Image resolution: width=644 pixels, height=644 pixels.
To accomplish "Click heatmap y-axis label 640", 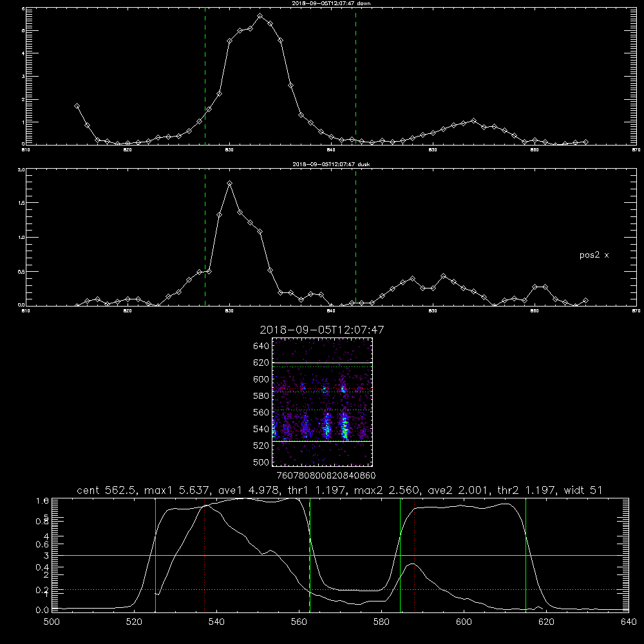I will [261, 346].
